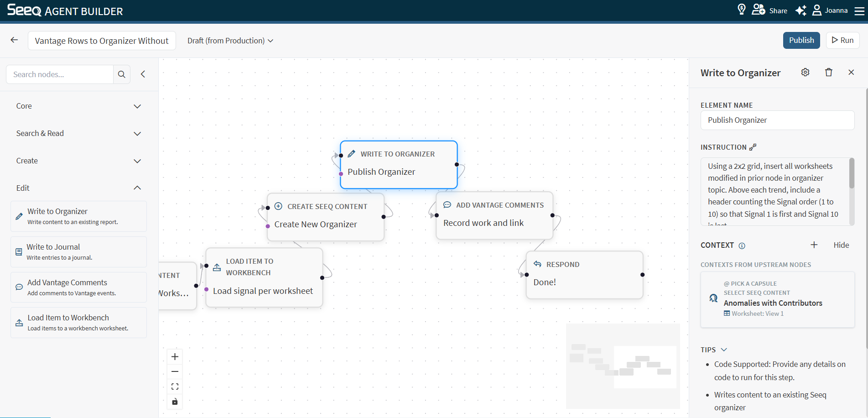Fit canvas view to screen
The width and height of the screenshot is (868, 418).
(175, 387)
